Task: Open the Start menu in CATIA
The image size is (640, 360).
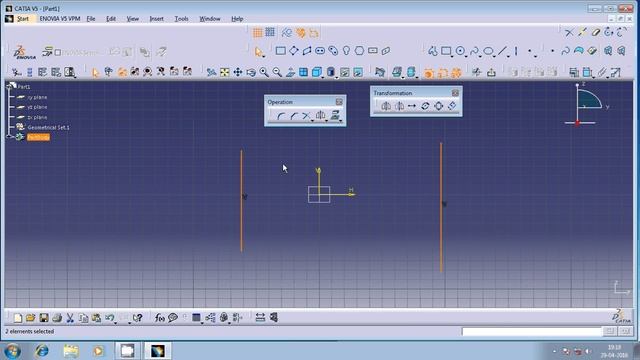Action: pos(23,19)
